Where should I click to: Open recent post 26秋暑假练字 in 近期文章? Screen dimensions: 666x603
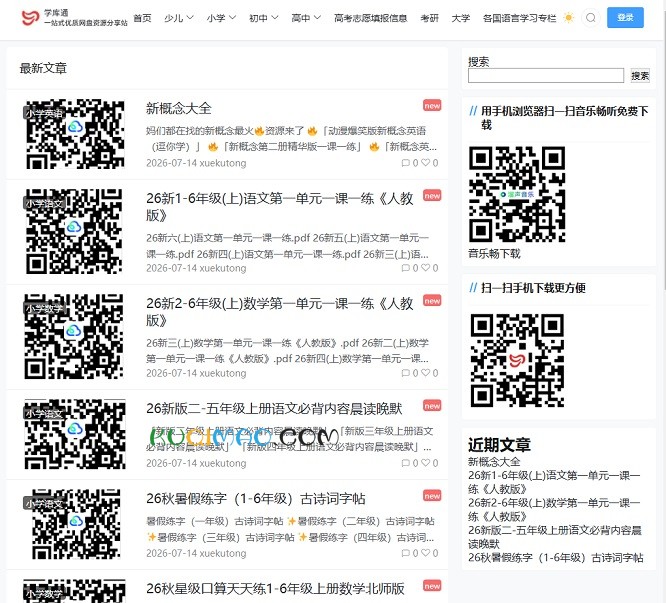tap(556, 558)
